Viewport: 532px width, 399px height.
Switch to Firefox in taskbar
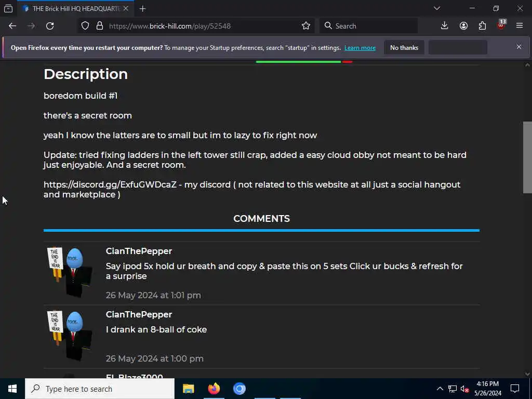[x=214, y=389]
